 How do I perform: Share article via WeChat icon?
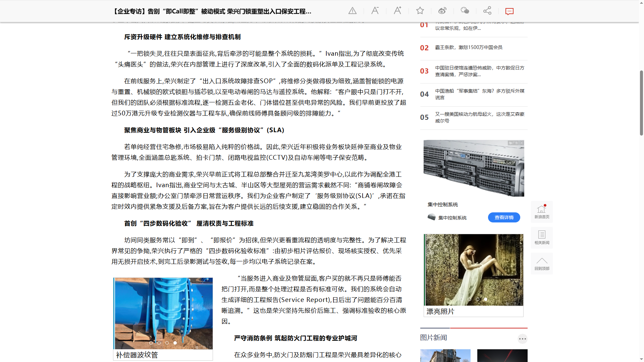point(465,11)
